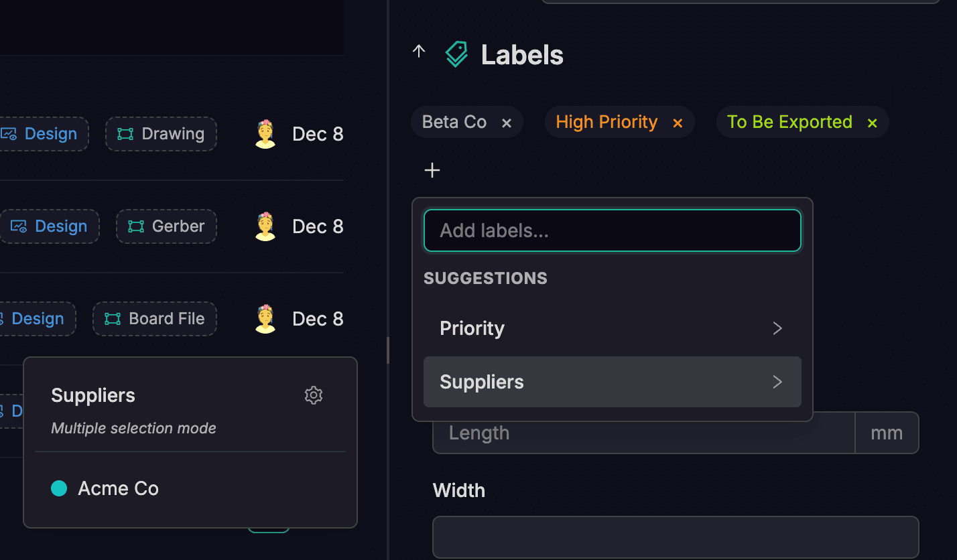957x560 pixels.
Task: Remove the Beta Co label
Action: tap(507, 123)
